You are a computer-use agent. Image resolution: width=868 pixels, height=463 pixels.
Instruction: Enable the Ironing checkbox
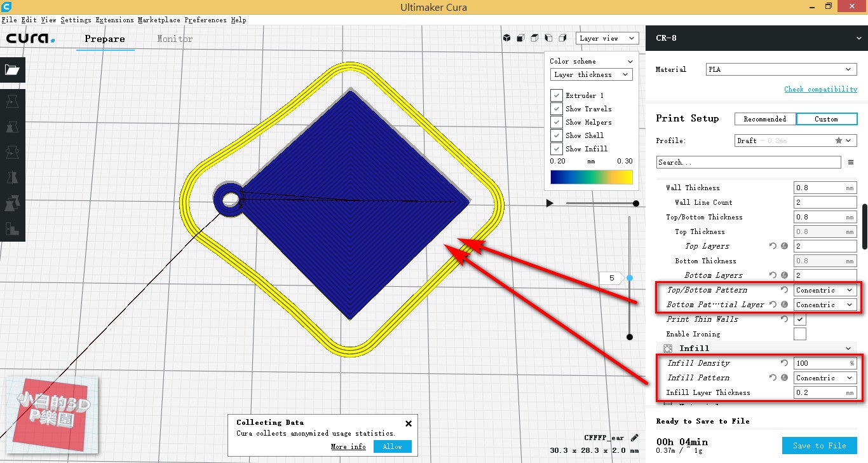(800, 334)
